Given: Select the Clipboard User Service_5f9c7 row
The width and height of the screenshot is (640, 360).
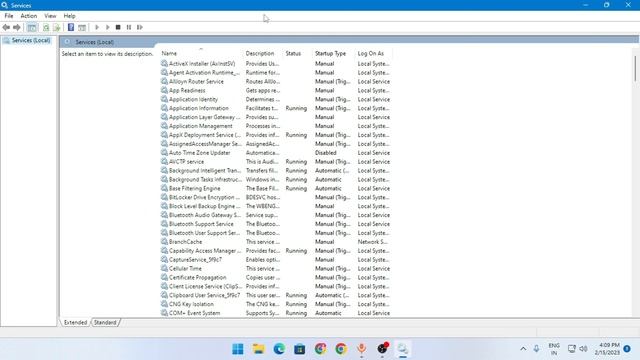Looking at the screenshot, I should click(276, 295).
